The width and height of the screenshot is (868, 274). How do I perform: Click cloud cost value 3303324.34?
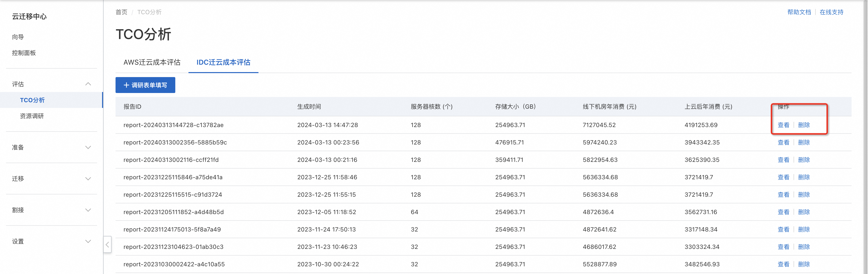click(702, 247)
